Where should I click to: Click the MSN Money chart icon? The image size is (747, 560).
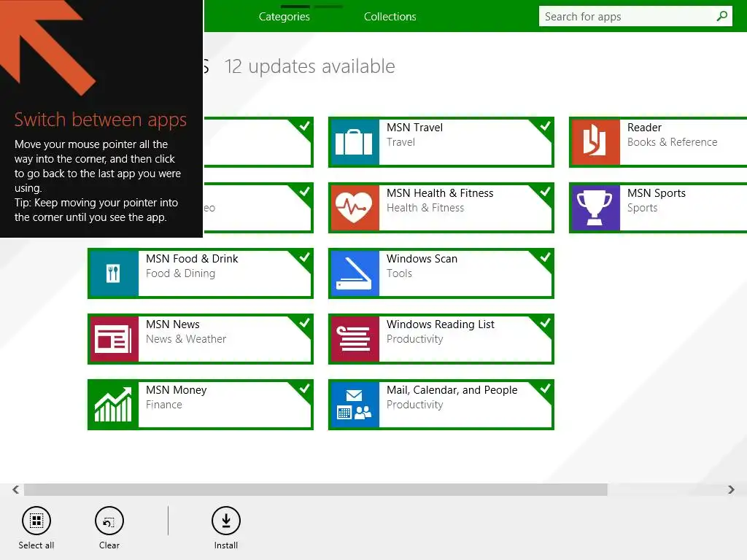[x=113, y=405]
